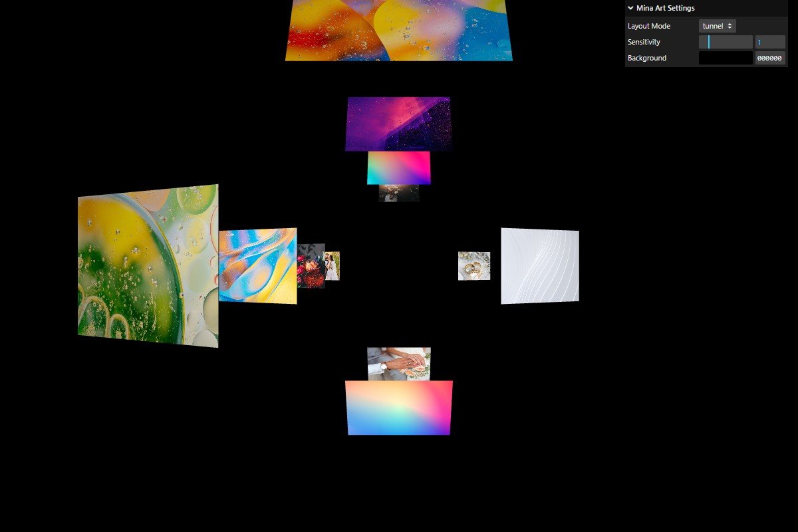
Task: Click the Sensitivity slider track
Action: point(725,42)
